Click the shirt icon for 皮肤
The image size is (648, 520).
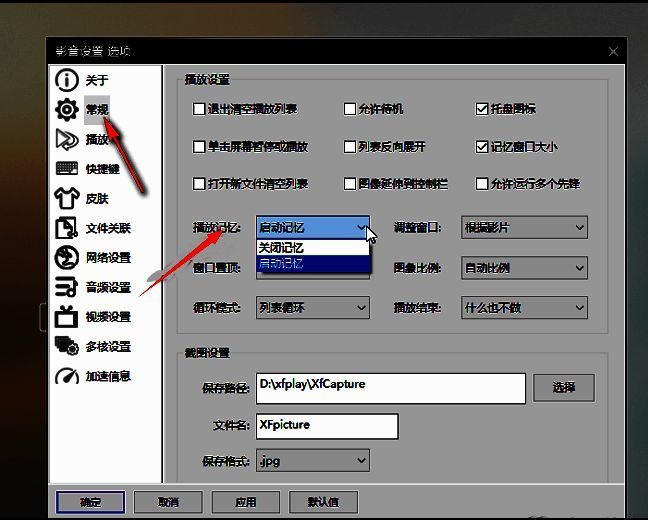coord(67,198)
